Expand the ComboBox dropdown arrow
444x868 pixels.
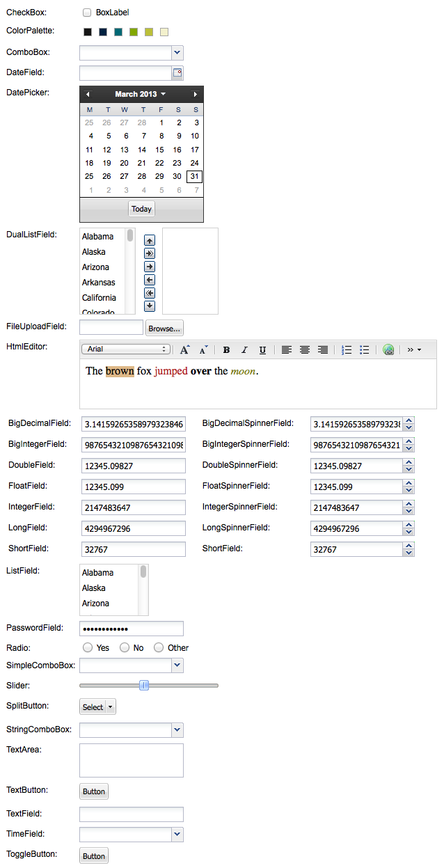(177, 53)
